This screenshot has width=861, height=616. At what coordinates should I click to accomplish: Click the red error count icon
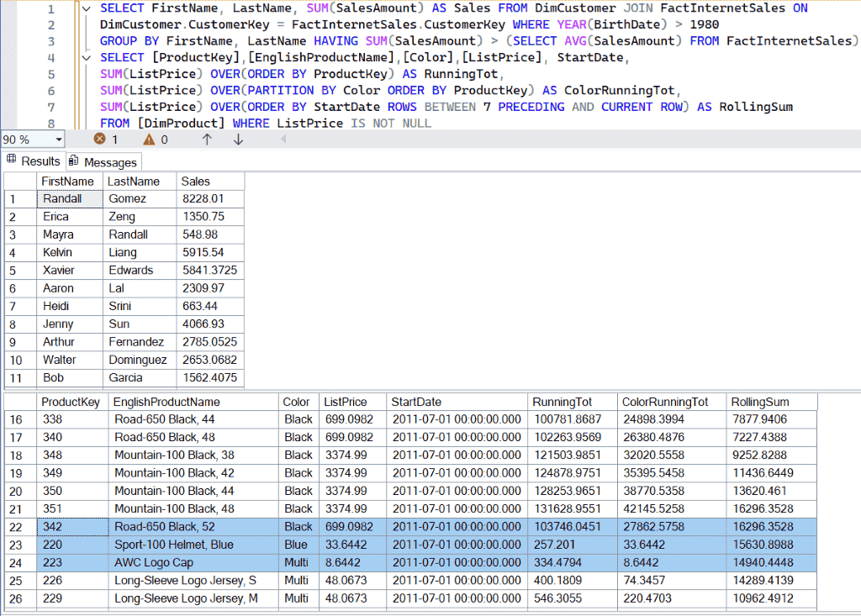99,140
